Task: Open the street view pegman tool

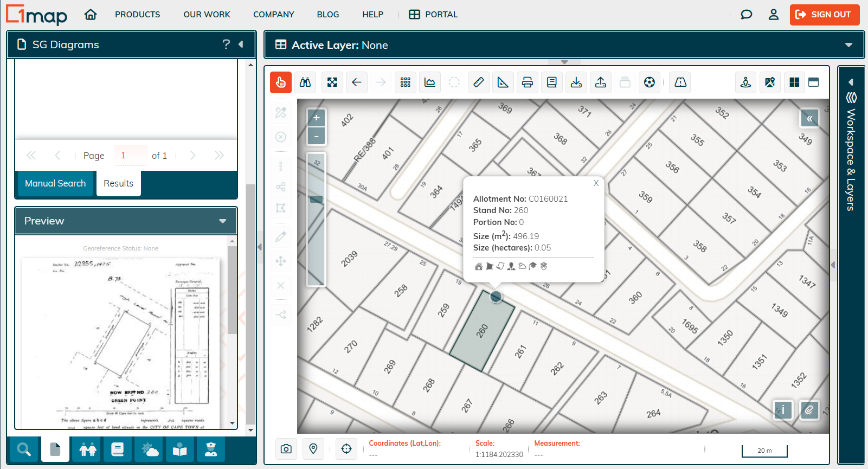Action: 746,82
